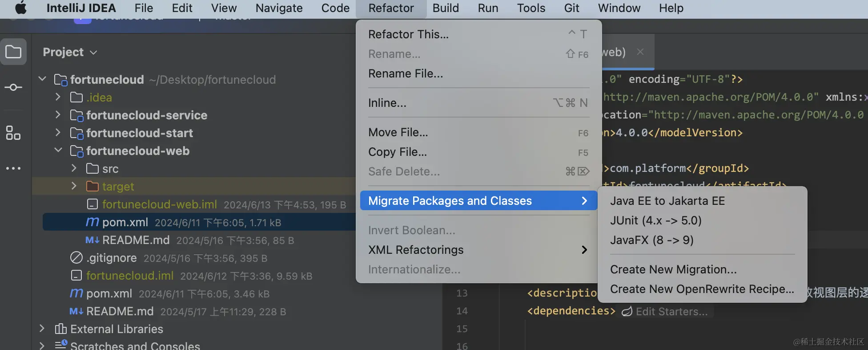Viewport: 868px width, 350px height.
Task: Expand the .idea folder
Action: pos(58,97)
